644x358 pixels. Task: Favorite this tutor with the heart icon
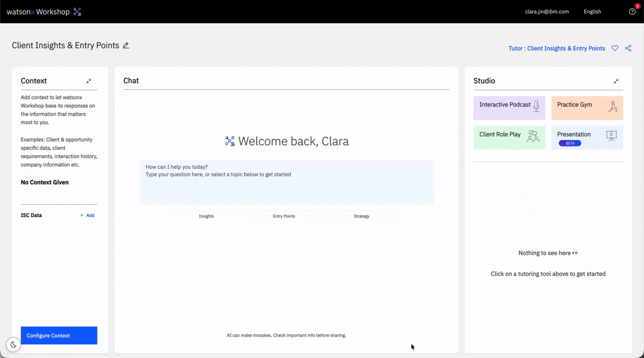[615, 48]
